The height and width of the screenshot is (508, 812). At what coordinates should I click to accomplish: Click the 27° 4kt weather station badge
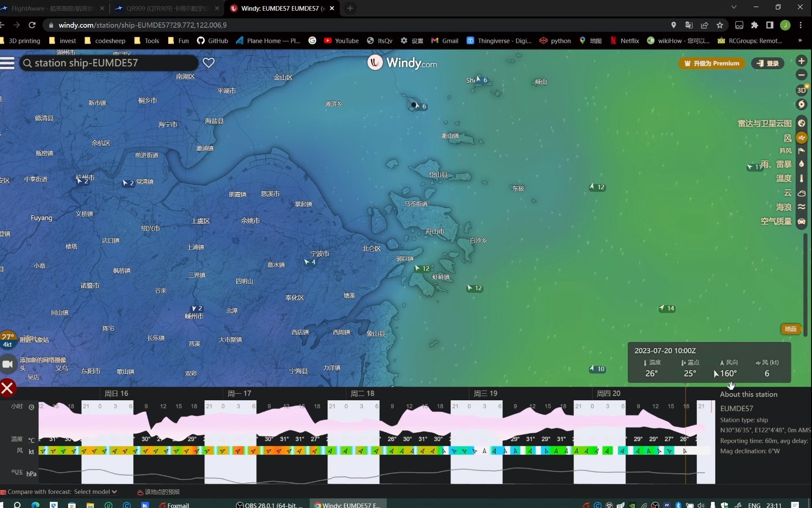click(8, 340)
